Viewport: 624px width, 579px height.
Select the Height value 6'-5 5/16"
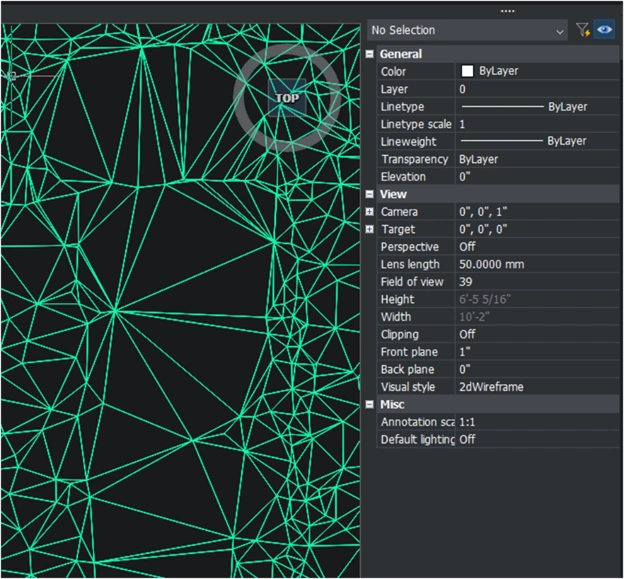(x=537, y=299)
